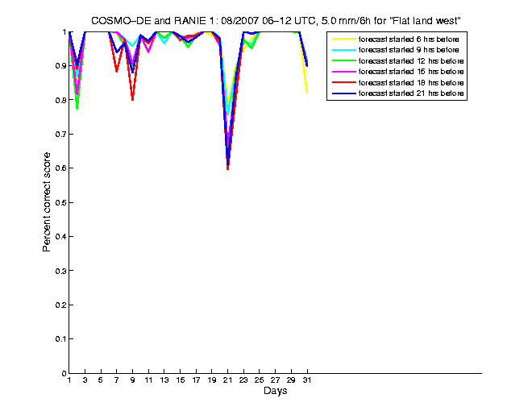
Task: Click the cyan legend line swatch
Action: [343, 50]
